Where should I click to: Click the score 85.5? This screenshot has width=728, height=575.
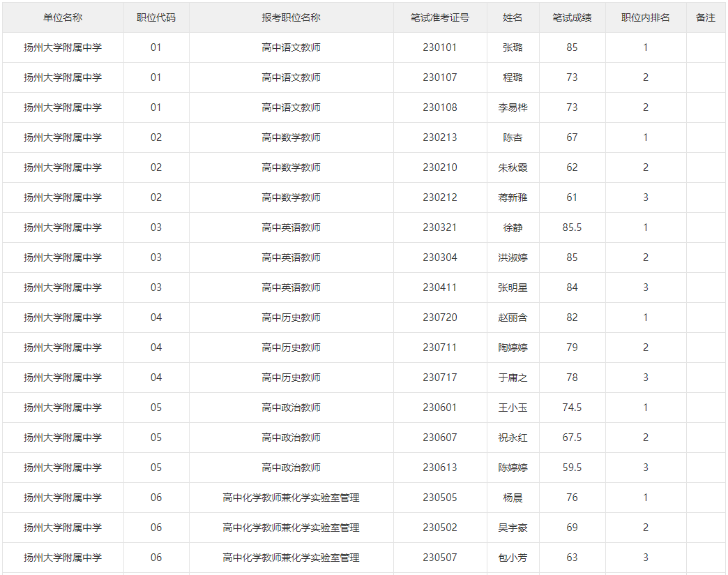point(572,227)
